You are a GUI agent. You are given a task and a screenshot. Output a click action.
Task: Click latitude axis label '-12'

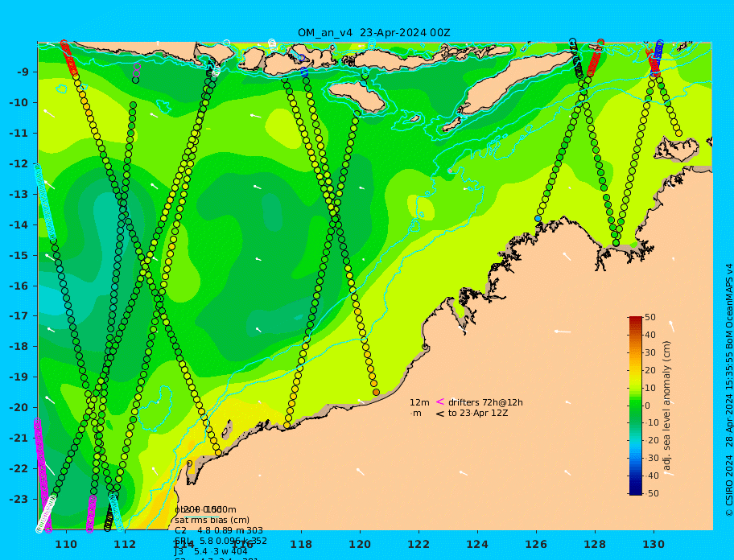[19, 164]
